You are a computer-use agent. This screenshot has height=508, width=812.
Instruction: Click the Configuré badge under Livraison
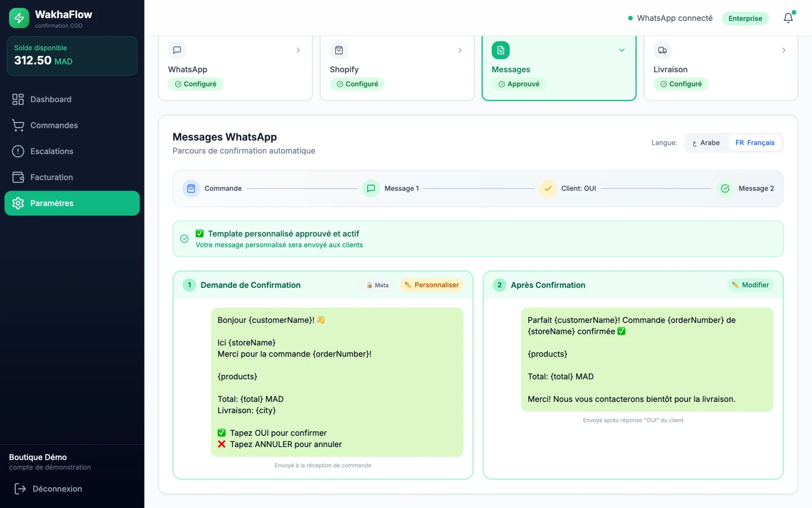point(681,84)
